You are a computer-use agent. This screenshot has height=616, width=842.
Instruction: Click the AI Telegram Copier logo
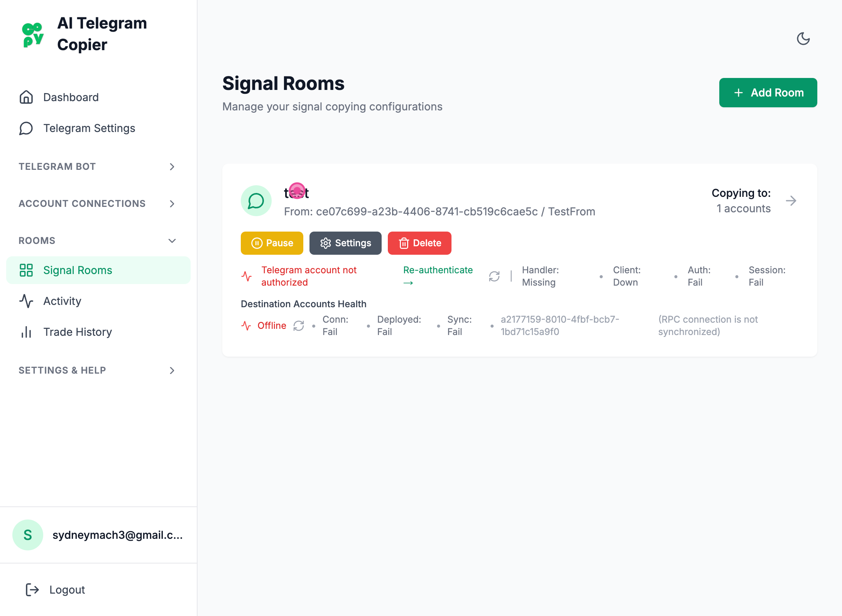(x=33, y=35)
